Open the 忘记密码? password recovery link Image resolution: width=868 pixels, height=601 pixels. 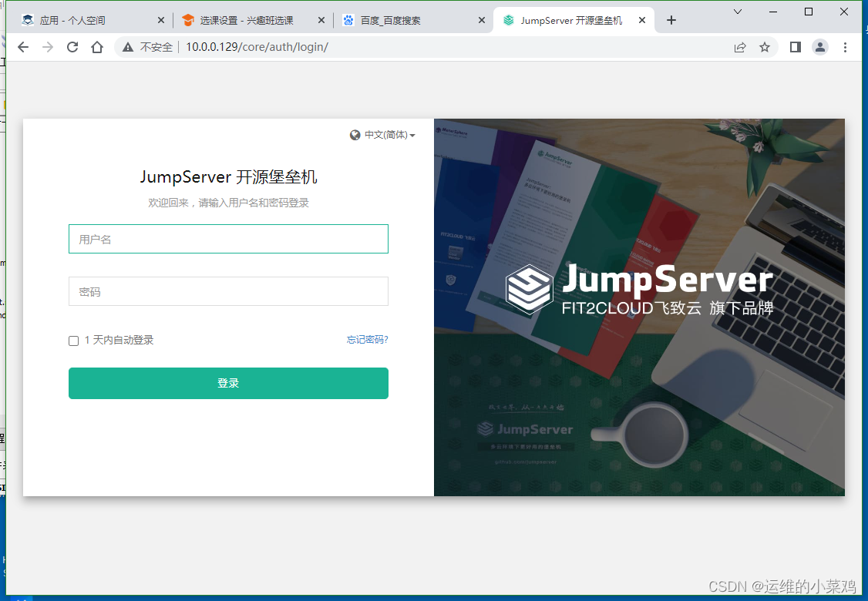368,340
